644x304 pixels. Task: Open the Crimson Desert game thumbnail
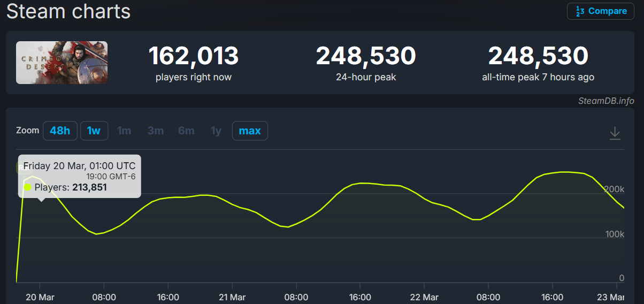click(x=62, y=63)
